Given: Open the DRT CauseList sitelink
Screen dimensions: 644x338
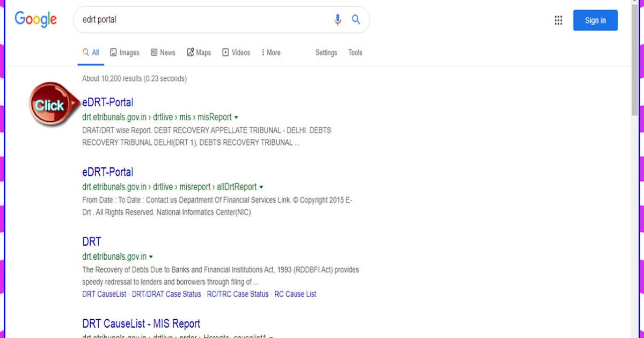Looking at the screenshot, I should click(x=104, y=294).
